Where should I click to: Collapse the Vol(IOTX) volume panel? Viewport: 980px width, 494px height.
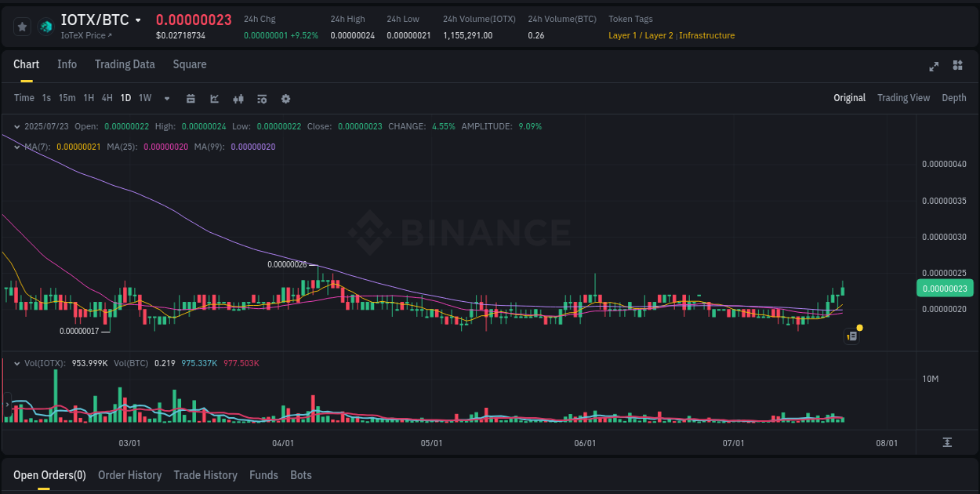coord(17,363)
